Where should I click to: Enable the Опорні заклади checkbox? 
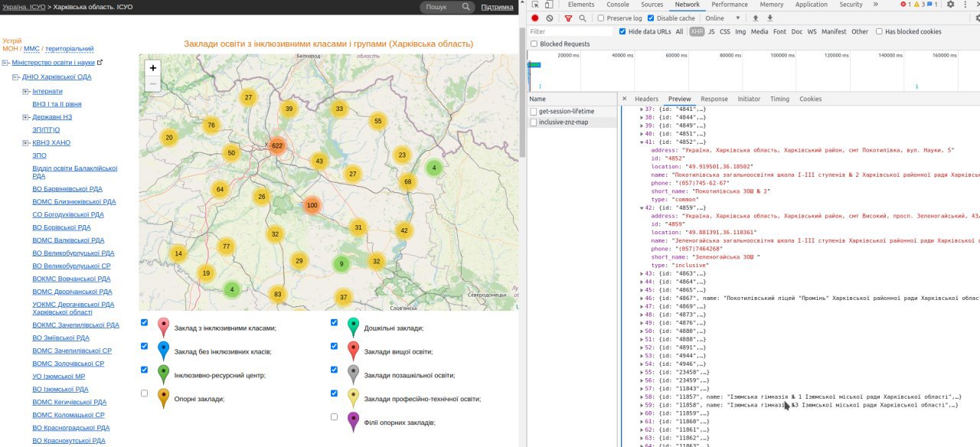[x=145, y=393]
